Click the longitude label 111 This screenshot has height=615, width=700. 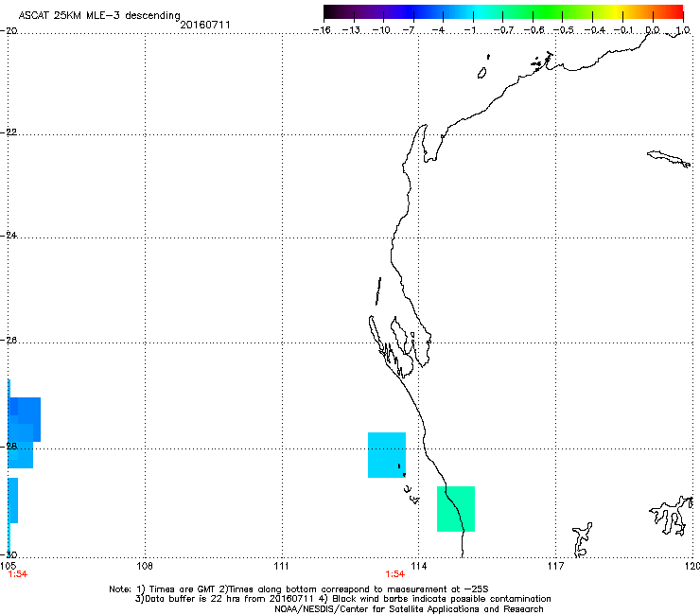(x=281, y=567)
